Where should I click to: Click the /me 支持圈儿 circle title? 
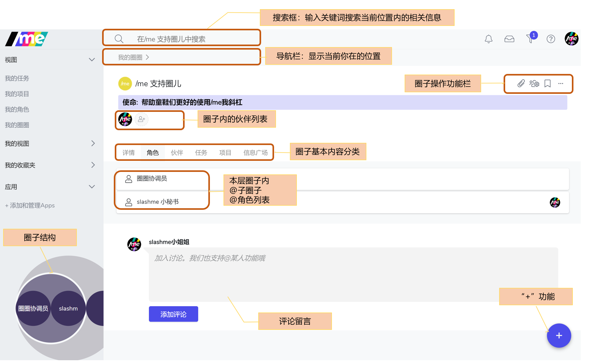pos(158,83)
